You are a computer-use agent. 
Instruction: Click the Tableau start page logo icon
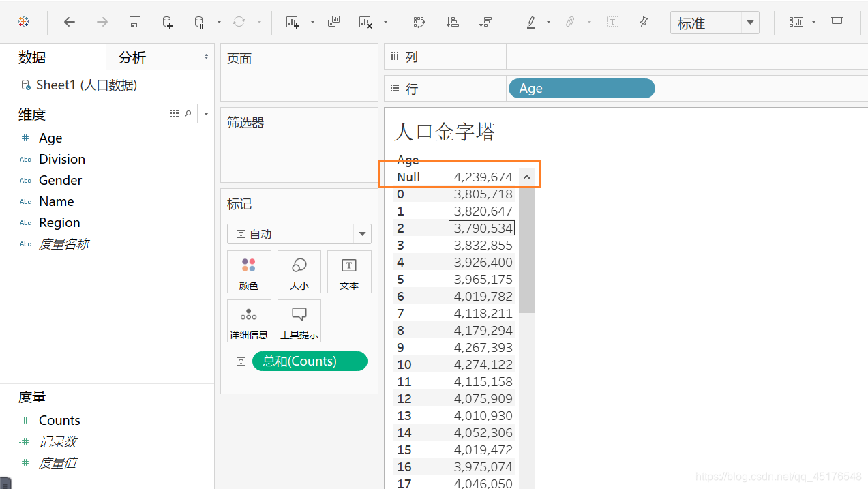click(x=23, y=22)
